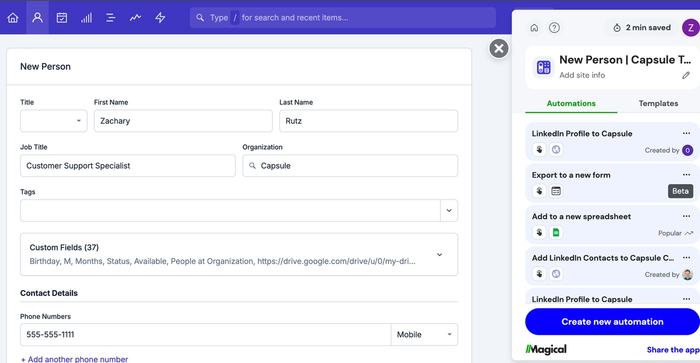
Task: Open the projects list icon
Action: tap(111, 18)
